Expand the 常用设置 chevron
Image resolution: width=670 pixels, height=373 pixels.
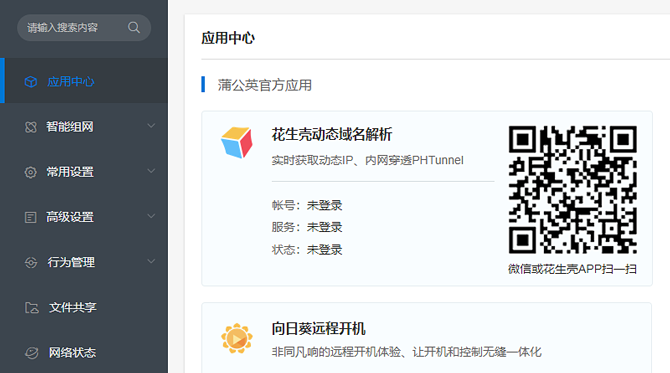pyautogui.click(x=151, y=171)
